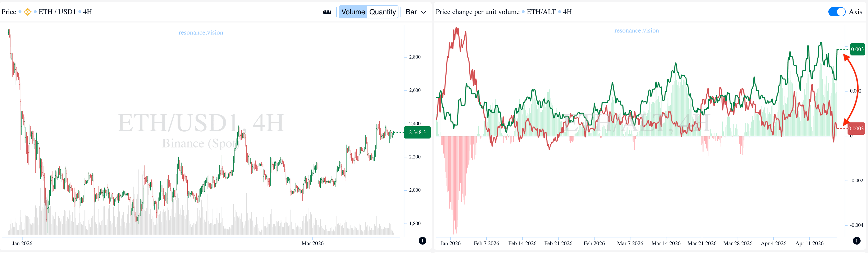Open resonance.vision link on the right chart
Screen dimensions: 868x253
click(x=637, y=31)
